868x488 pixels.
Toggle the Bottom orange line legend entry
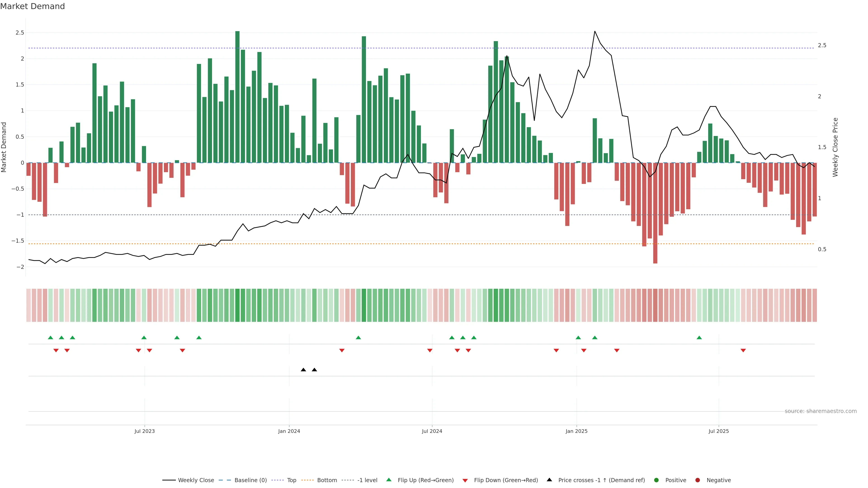pyautogui.click(x=327, y=480)
